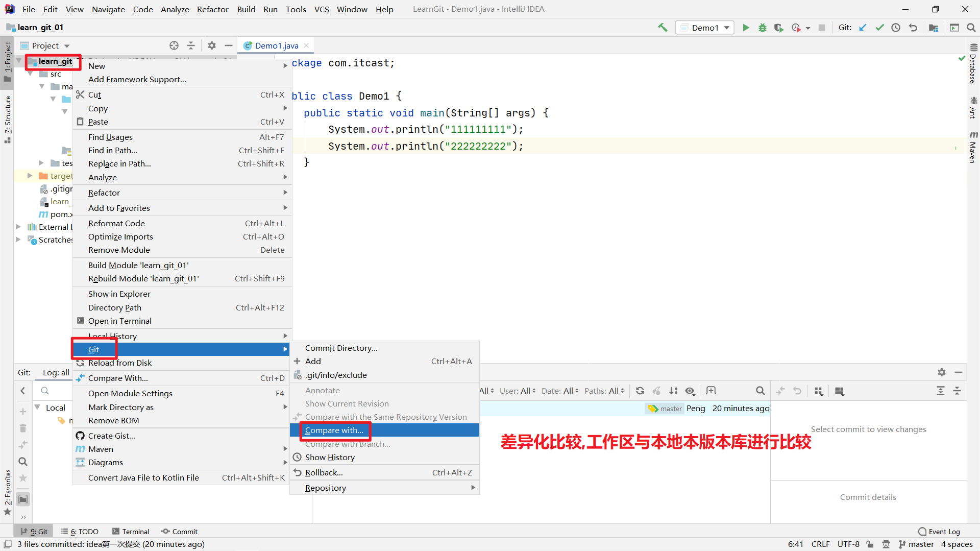Image resolution: width=980 pixels, height=551 pixels.
Task: Expand the target folder node
Action: pyautogui.click(x=30, y=176)
